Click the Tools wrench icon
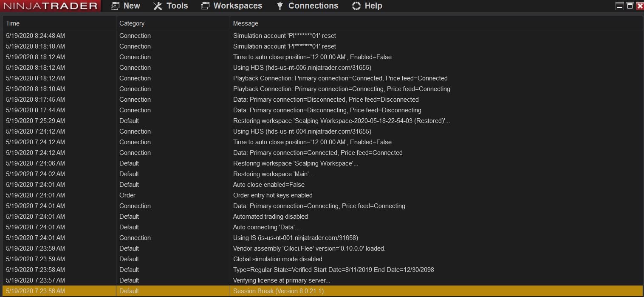 click(x=158, y=6)
